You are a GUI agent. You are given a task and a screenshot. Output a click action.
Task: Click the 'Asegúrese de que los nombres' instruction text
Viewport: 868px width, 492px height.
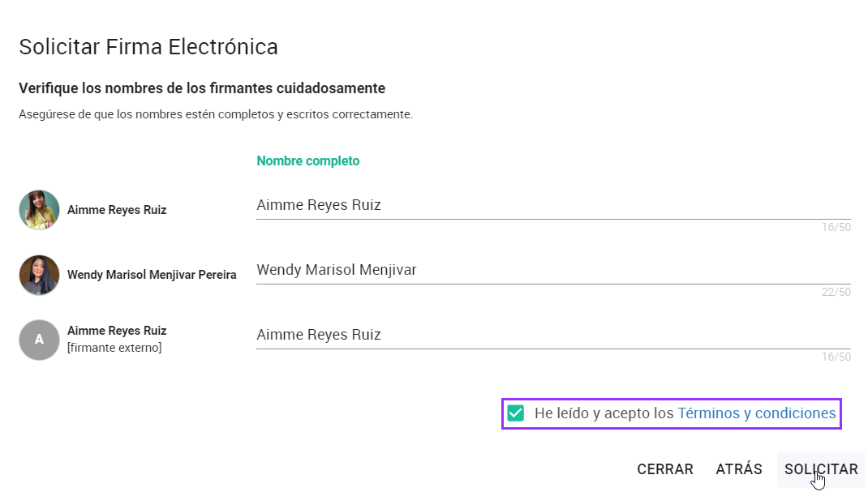point(216,114)
